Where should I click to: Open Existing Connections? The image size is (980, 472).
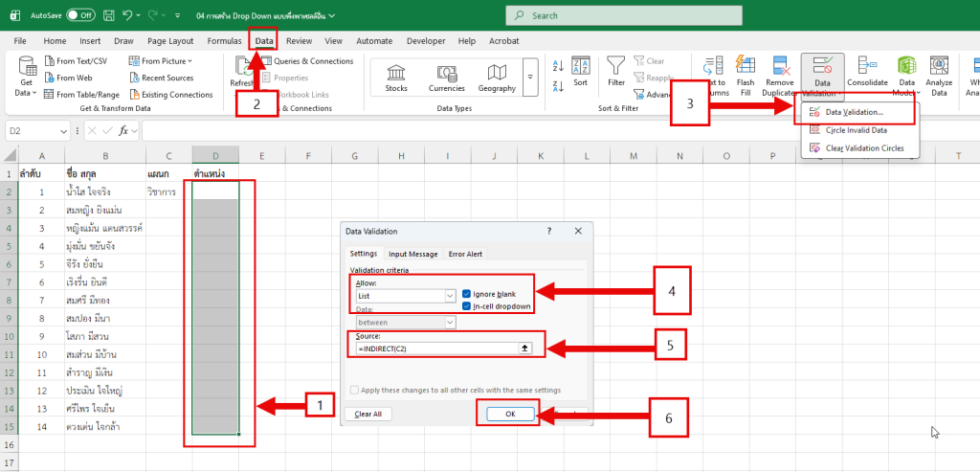[x=171, y=95]
